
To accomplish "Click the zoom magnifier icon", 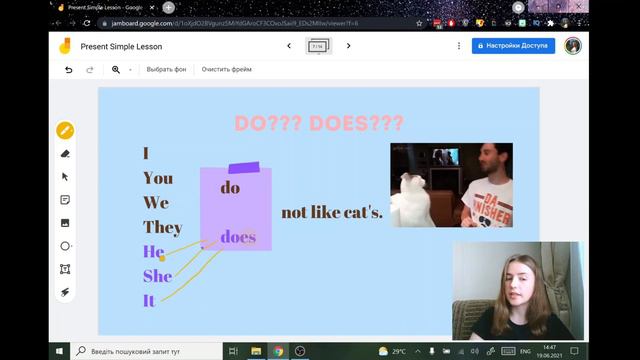I will click(x=116, y=69).
